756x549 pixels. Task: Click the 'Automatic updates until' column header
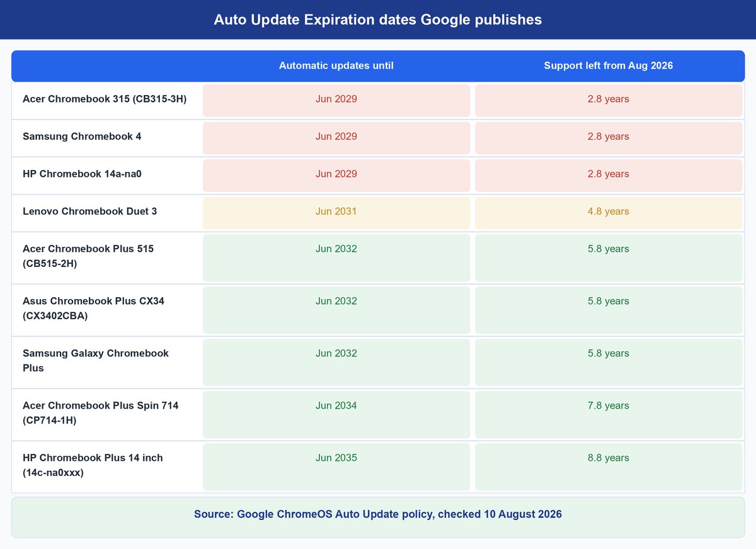point(336,65)
